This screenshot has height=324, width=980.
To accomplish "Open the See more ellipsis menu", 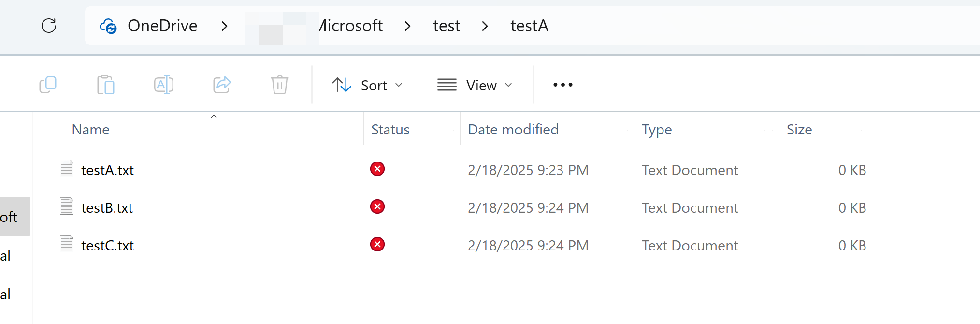I will (562, 85).
